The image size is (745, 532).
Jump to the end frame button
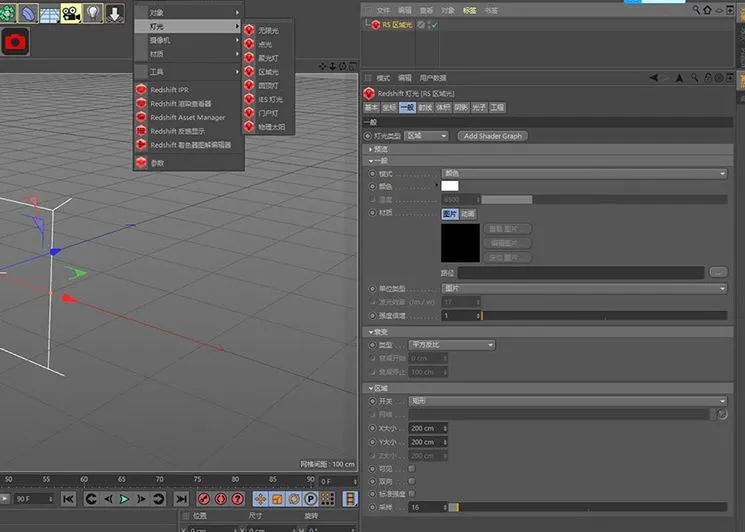point(181,499)
